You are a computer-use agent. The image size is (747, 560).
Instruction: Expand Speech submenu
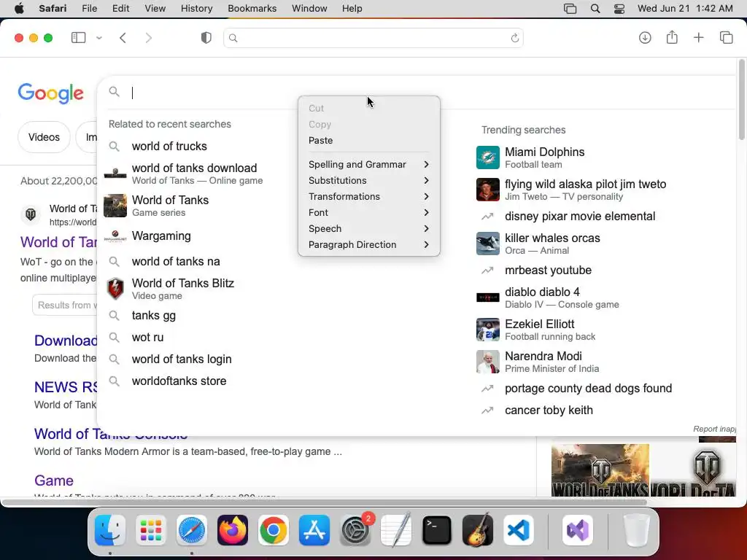coord(368,228)
